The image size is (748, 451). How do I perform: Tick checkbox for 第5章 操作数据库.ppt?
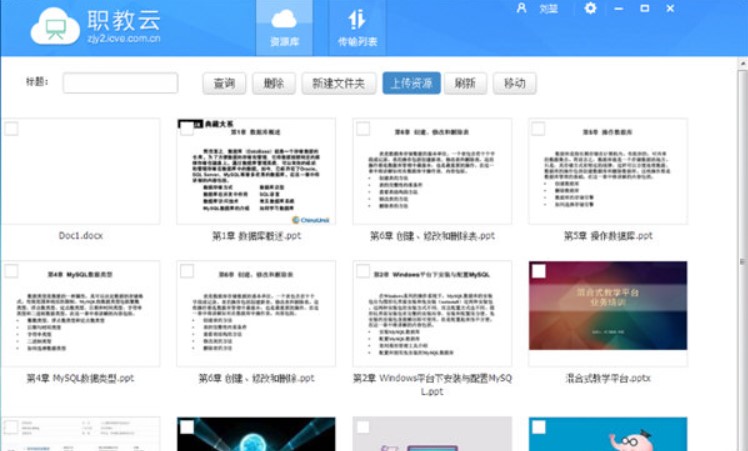538,128
